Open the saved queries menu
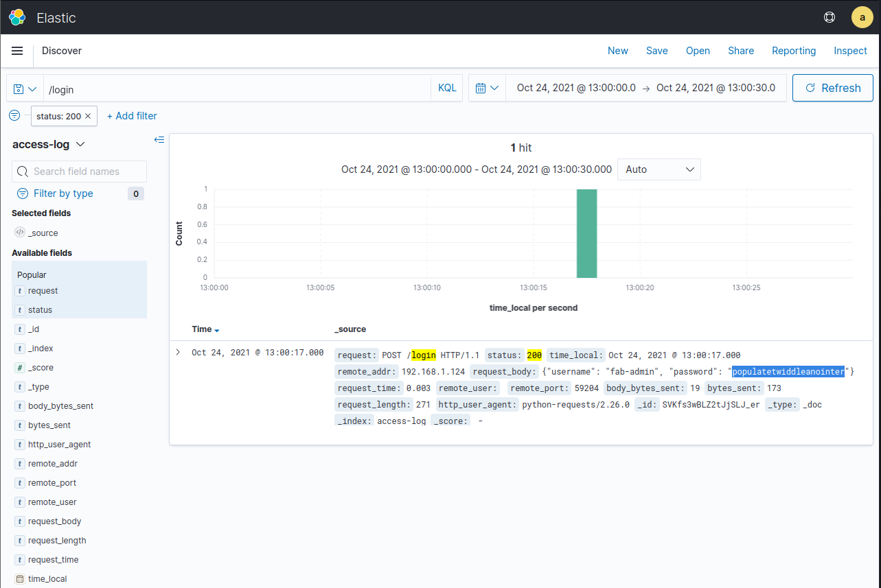881x588 pixels. point(25,89)
